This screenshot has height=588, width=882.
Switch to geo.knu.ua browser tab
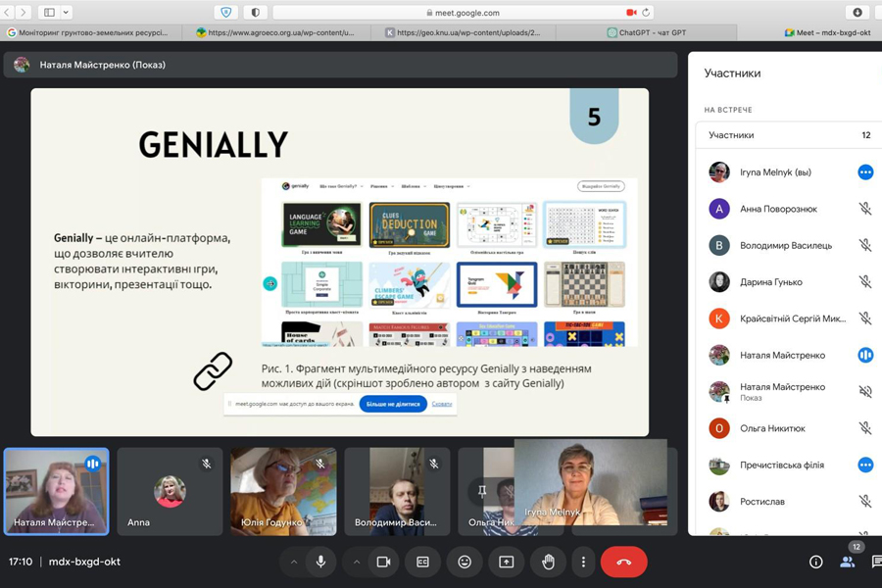[464, 32]
